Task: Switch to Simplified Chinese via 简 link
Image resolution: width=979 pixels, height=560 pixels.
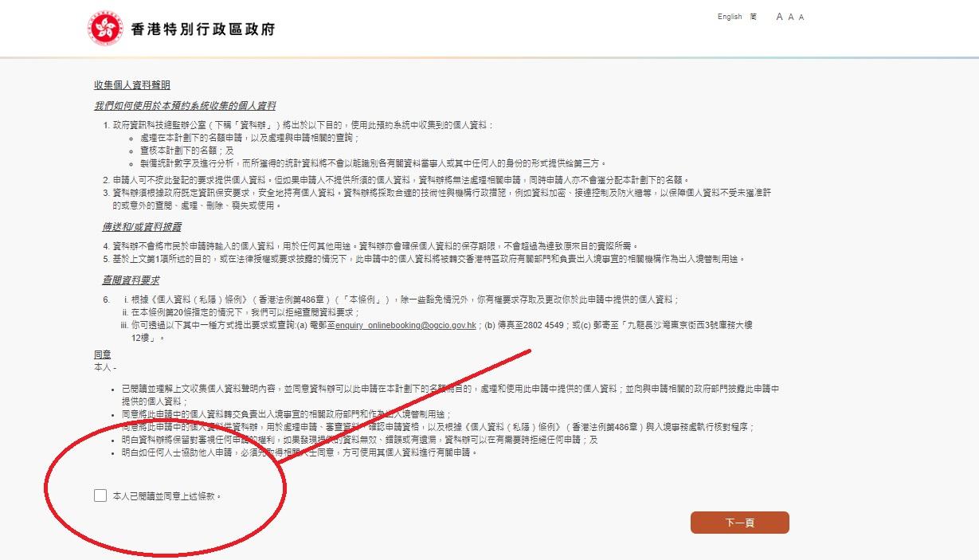Action: tap(753, 17)
